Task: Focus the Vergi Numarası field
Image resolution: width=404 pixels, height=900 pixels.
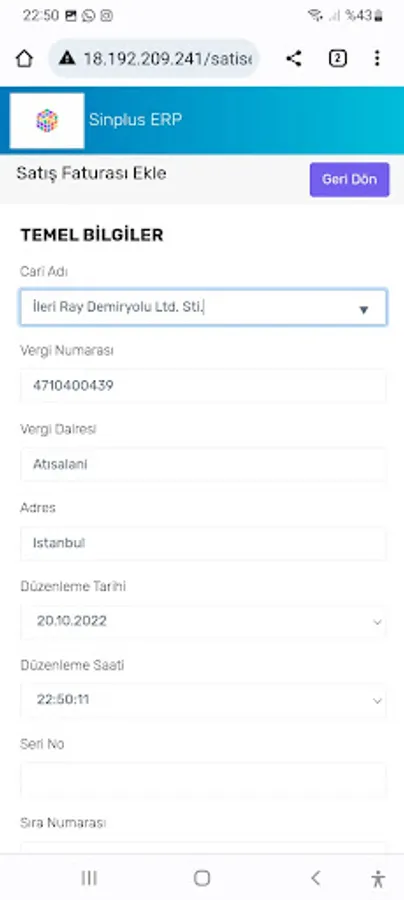Action: (203, 386)
